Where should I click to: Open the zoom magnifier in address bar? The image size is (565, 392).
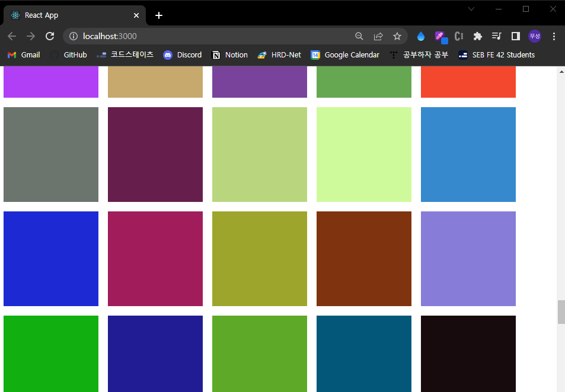(x=359, y=36)
